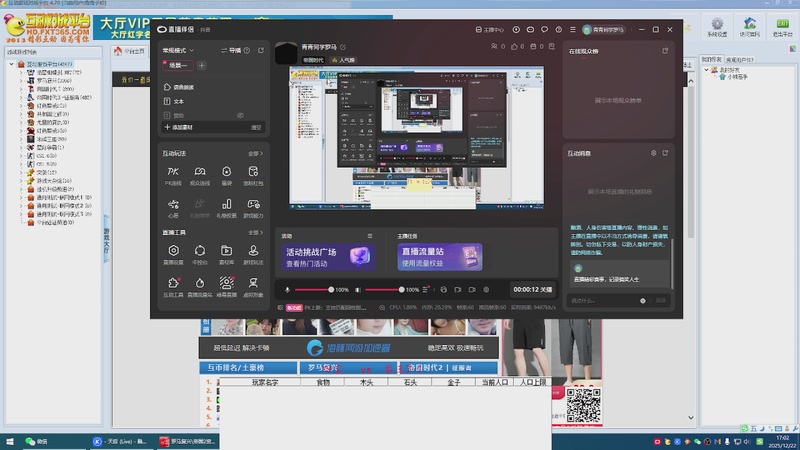800x450 pixels.
Task: Open the PK连线 interactive feature
Action: click(173, 176)
